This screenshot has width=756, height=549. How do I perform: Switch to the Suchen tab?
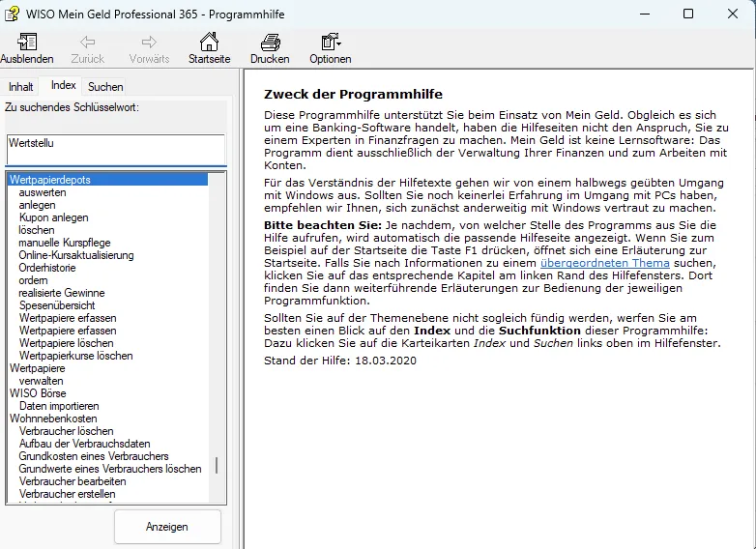(105, 87)
